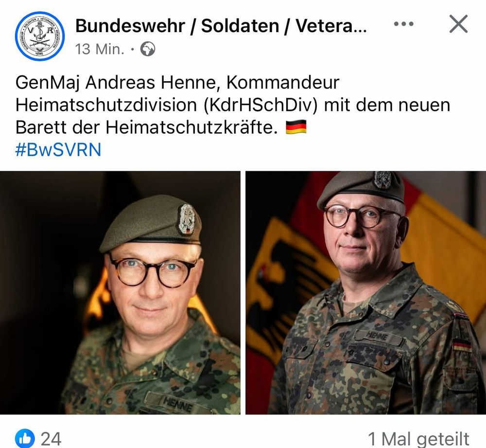View the left portrait photo with beret

tap(120, 292)
